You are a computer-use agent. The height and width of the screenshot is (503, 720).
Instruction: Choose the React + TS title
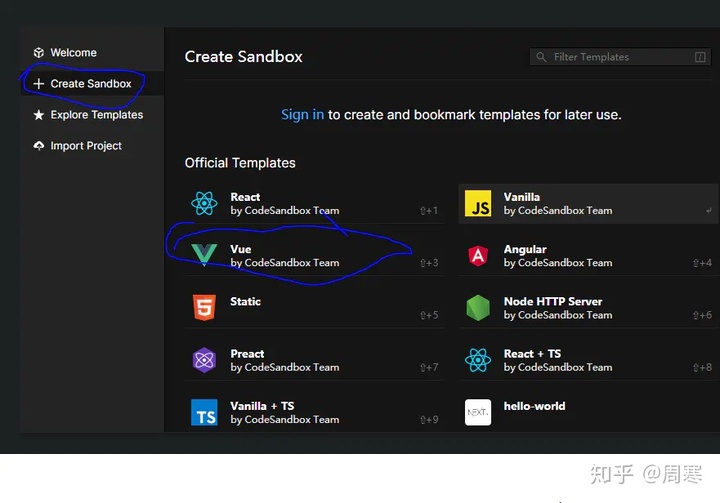click(532, 354)
